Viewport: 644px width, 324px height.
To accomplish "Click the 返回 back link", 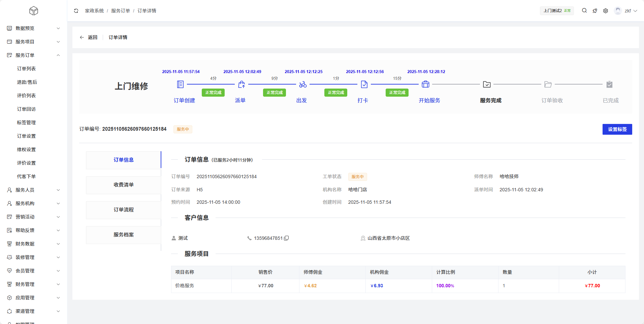I will 89,37.
